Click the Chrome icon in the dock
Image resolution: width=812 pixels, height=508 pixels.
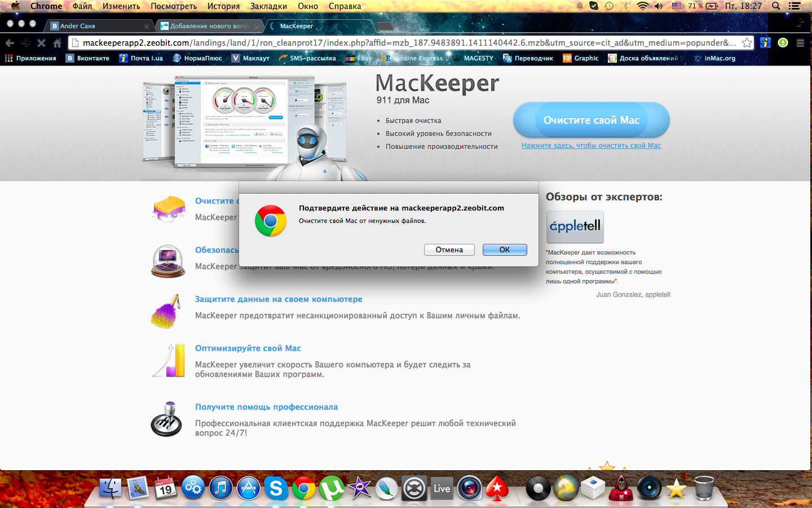304,488
